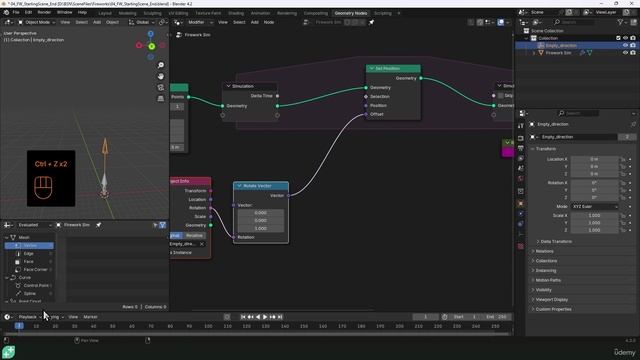Open the File menu
The image size is (640, 360).
click(16, 13)
